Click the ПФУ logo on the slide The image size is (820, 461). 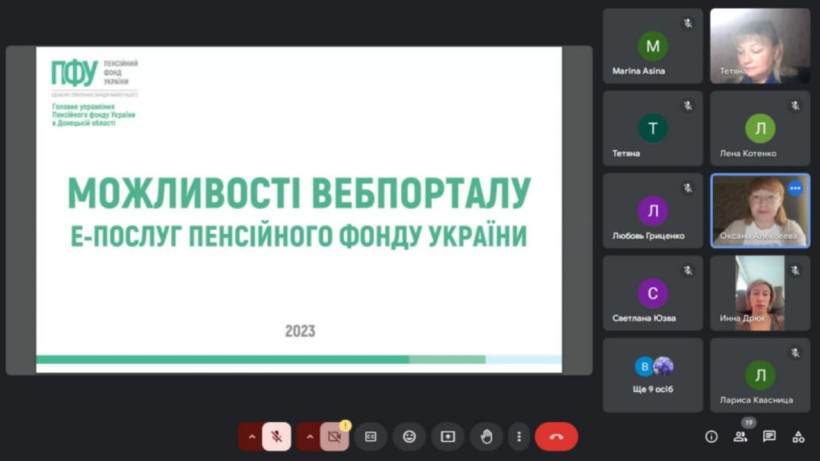point(74,73)
